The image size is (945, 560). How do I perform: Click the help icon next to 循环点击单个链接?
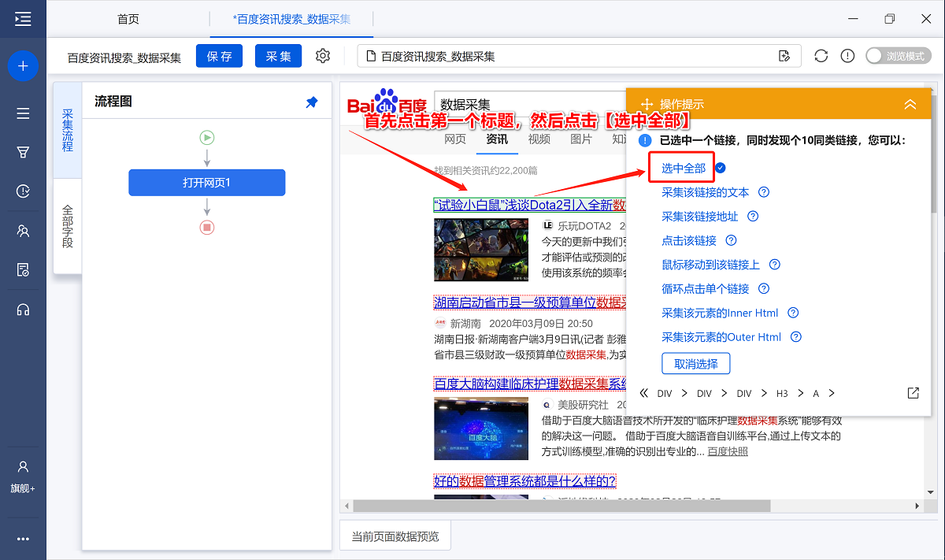coord(764,289)
